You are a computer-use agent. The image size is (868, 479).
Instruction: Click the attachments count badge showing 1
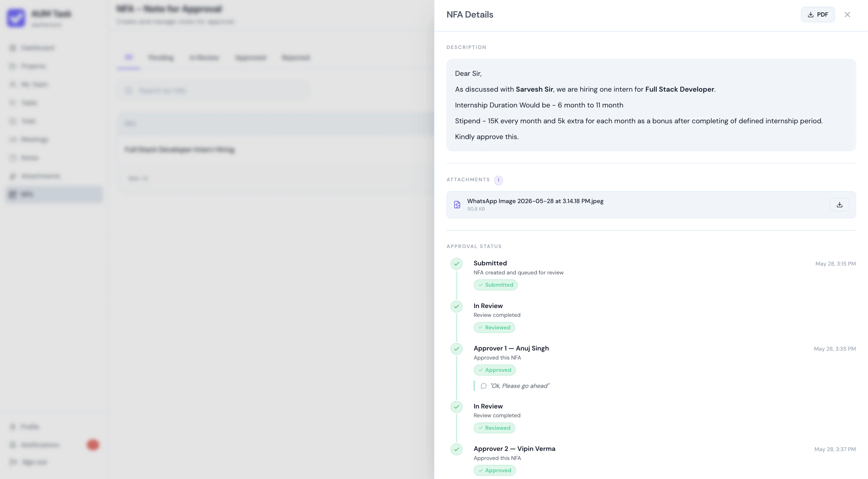498,180
